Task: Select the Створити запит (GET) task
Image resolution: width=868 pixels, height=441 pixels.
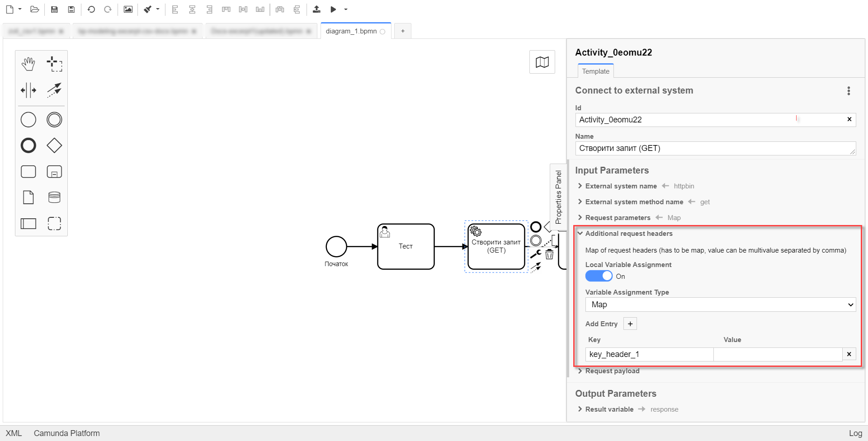Action: pyautogui.click(x=496, y=247)
